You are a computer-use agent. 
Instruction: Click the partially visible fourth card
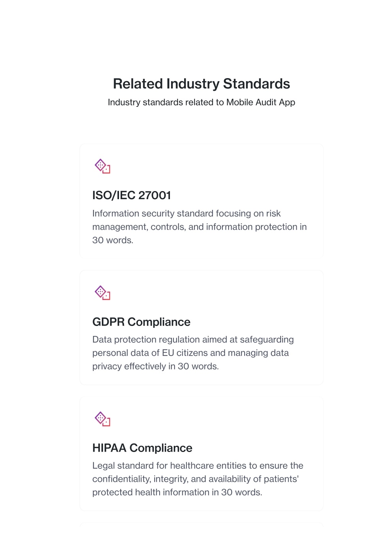pos(201,524)
